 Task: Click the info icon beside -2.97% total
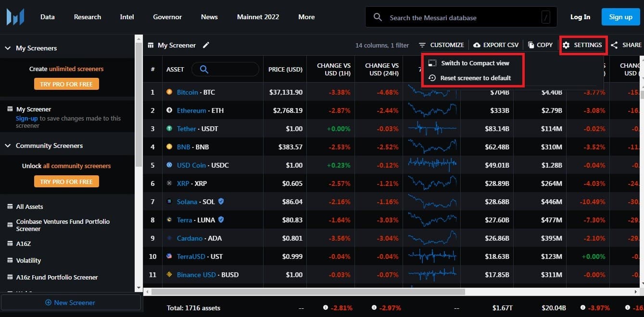(374, 308)
